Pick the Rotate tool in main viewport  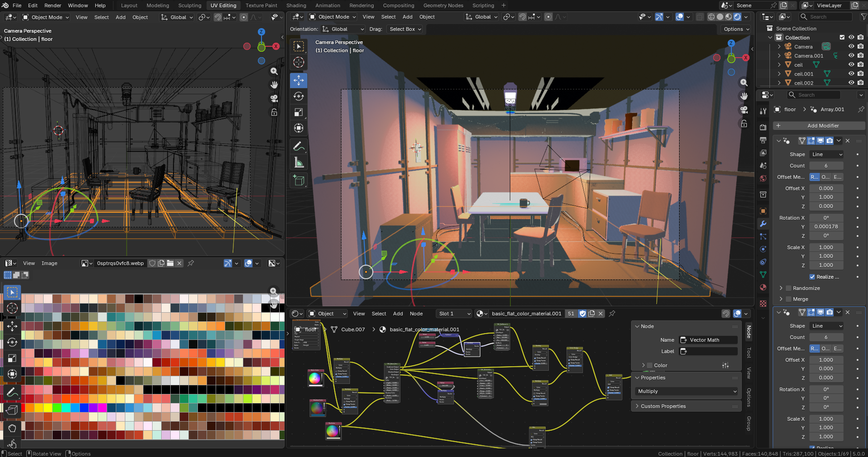[x=299, y=96]
